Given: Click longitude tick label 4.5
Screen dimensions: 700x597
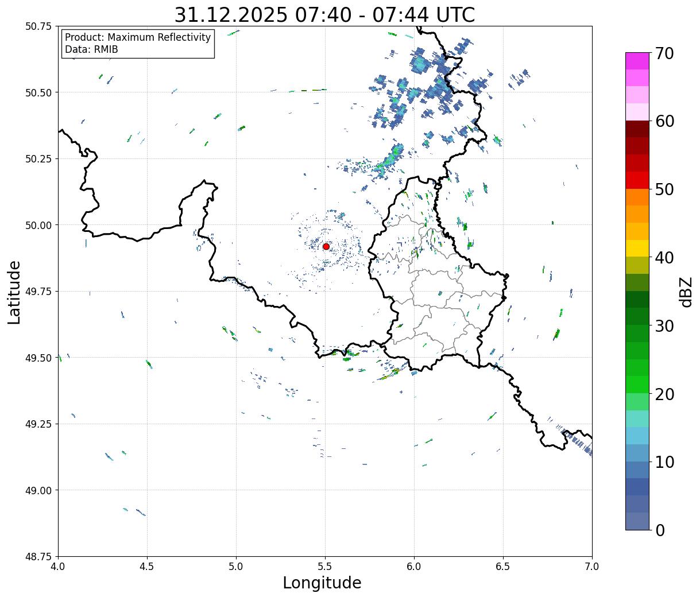Looking at the screenshot, I should pyautogui.click(x=147, y=567).
